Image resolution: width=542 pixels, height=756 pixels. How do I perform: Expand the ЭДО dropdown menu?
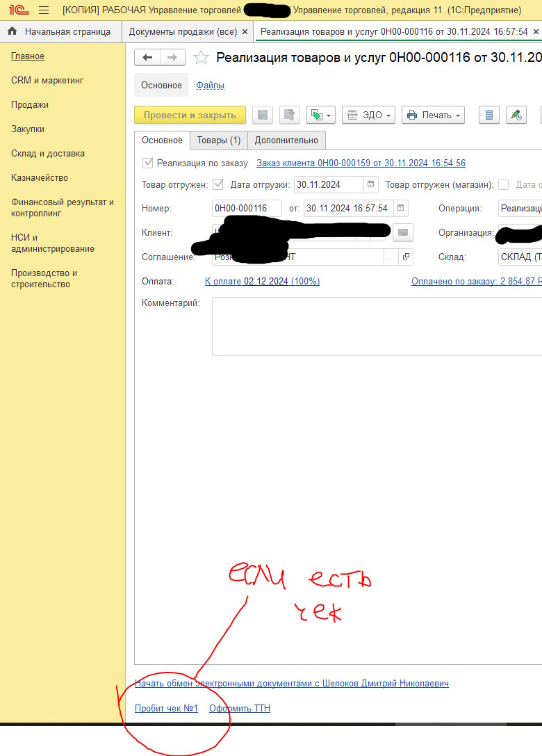[x=368, y=115]
